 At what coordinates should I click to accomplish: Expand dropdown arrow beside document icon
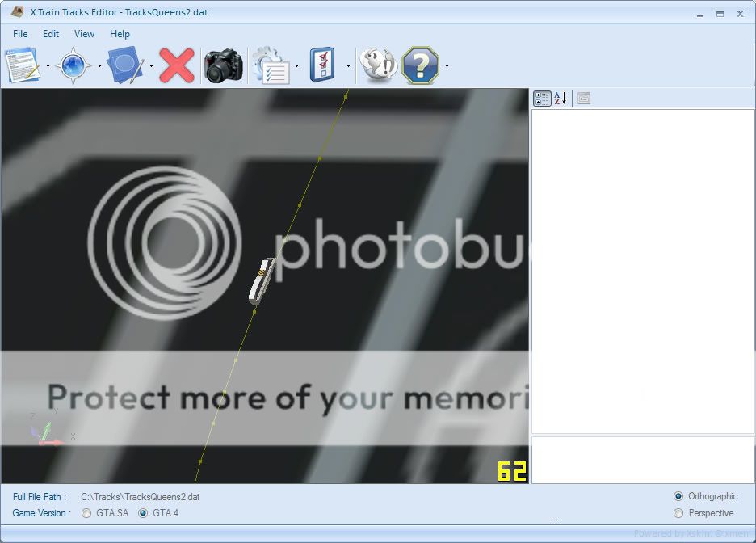tap(47, 65)
